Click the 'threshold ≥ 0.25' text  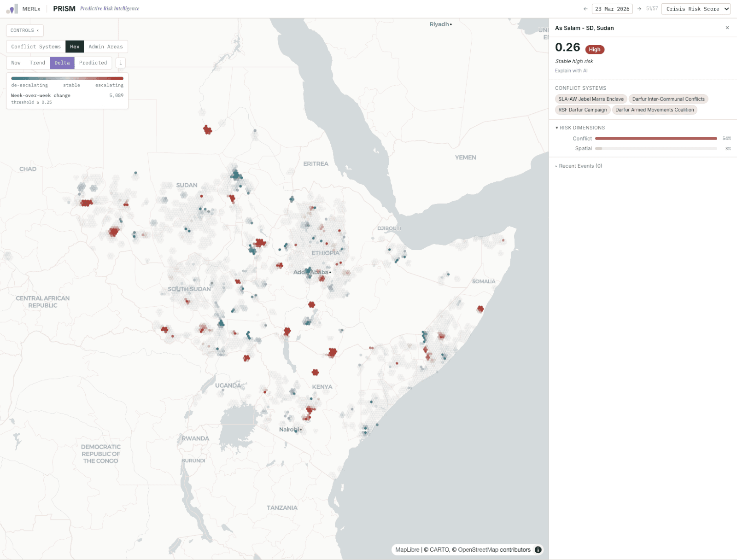(x=31, y=102)
